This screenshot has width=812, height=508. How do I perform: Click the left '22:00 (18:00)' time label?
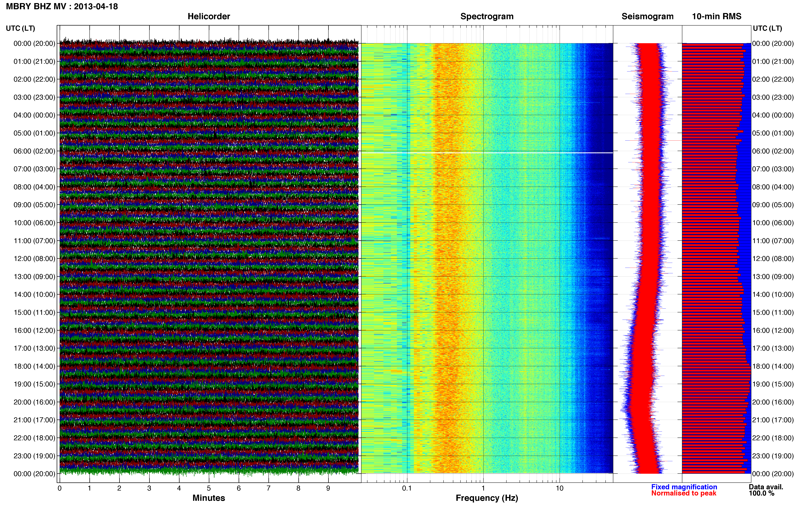[34, 438]
